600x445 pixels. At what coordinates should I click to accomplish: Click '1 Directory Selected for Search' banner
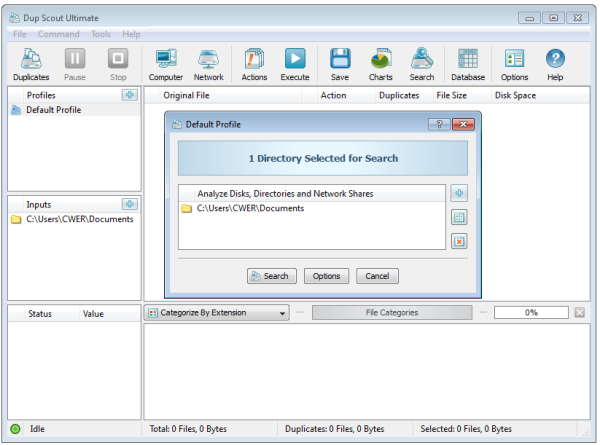tap(323, 158)
